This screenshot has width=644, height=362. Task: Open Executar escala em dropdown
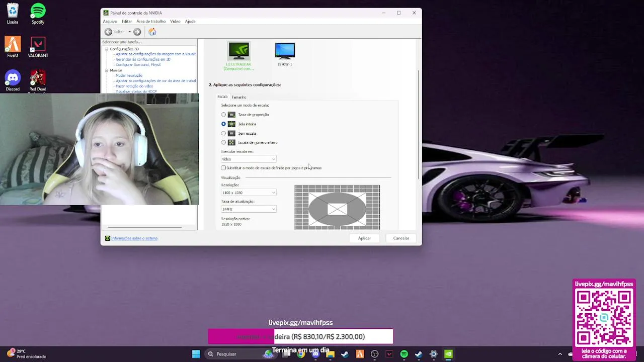[x=249, y=159]
